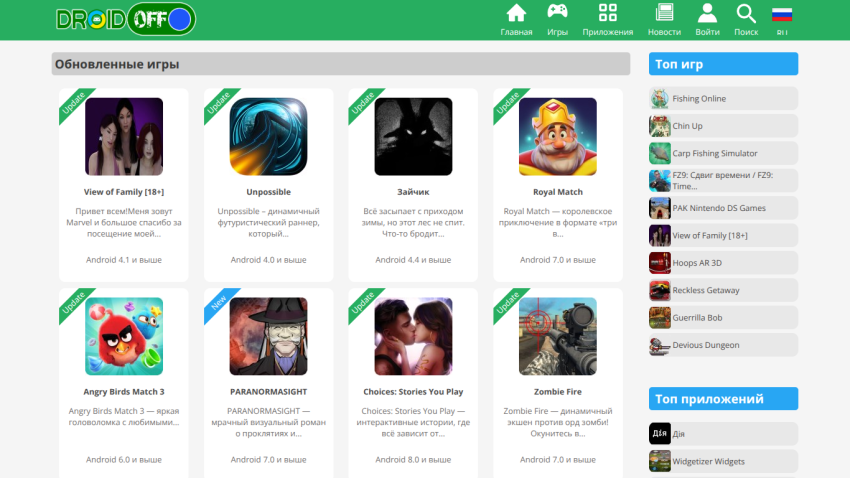This screenshot has height=478, width=850.
Task: Click the Zombie Fire title link
Action: pos(558,392)
